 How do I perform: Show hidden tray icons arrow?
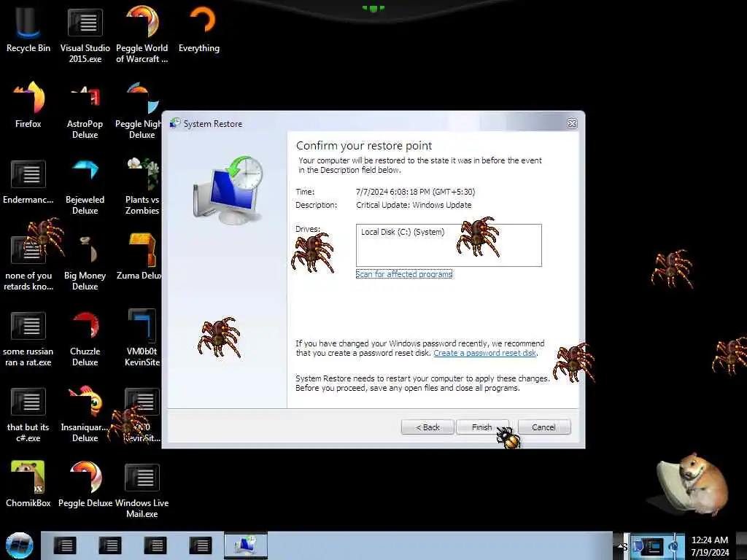pos(621,546)
